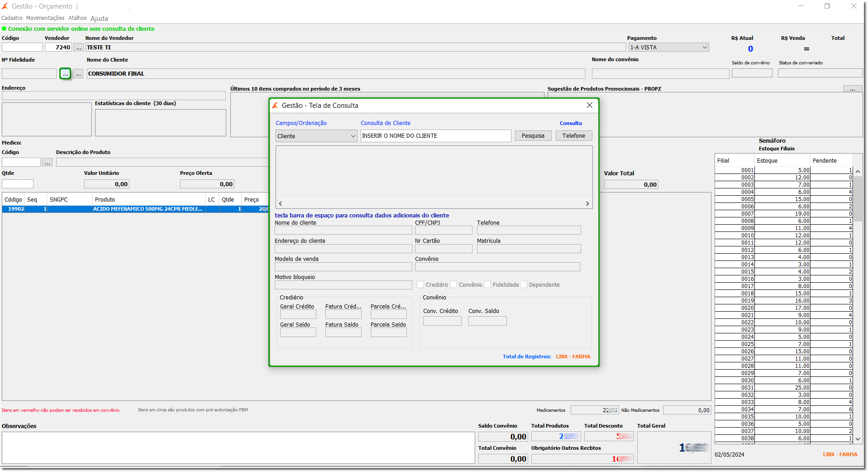Click the Observações text area

pyautogui.click(x=238, y=448)
